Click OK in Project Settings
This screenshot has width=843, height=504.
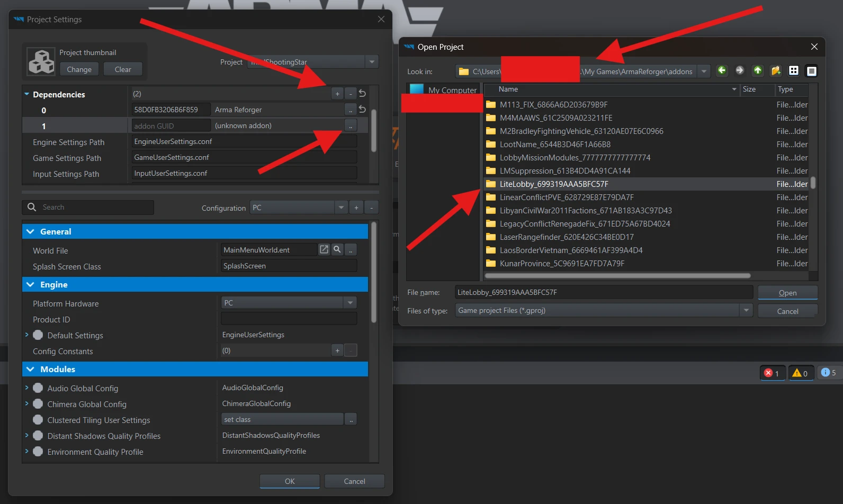pos(290,481)
